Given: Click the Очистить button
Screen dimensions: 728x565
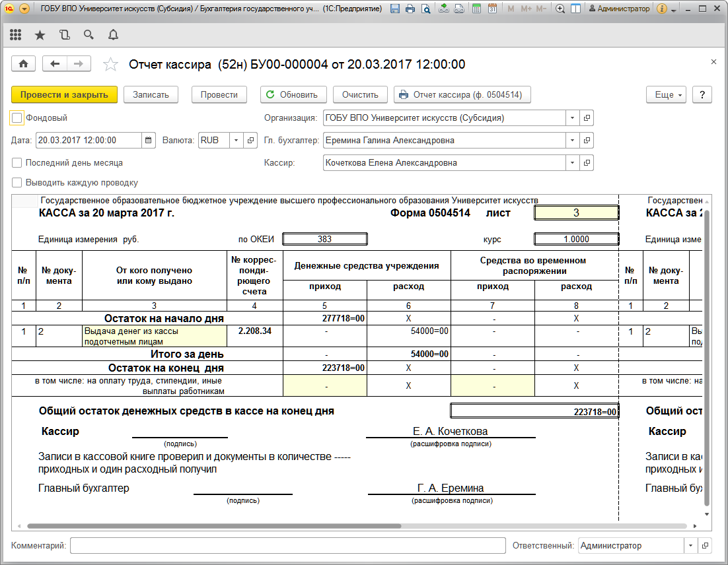Looking at the screenshot, I should [360, 94].
